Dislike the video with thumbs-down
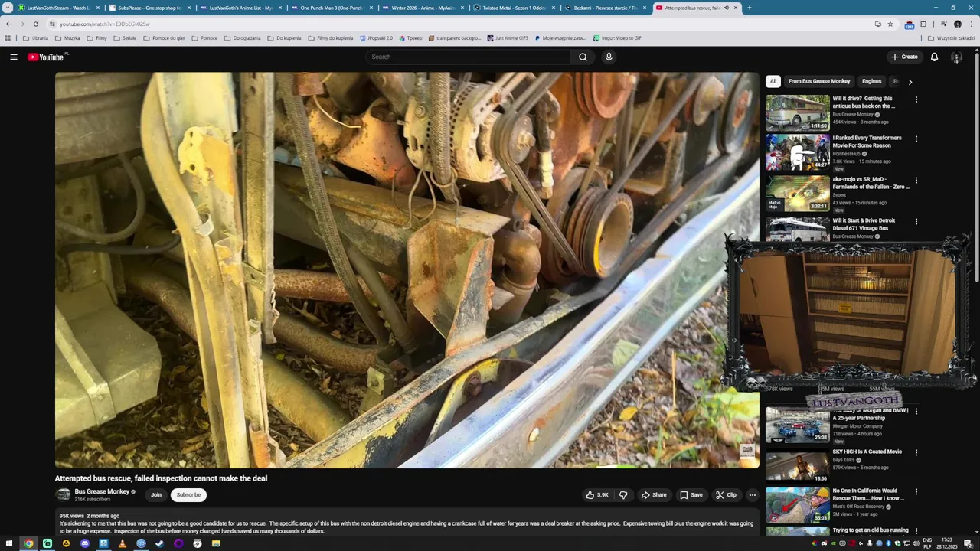 click(x=623, y=495)
